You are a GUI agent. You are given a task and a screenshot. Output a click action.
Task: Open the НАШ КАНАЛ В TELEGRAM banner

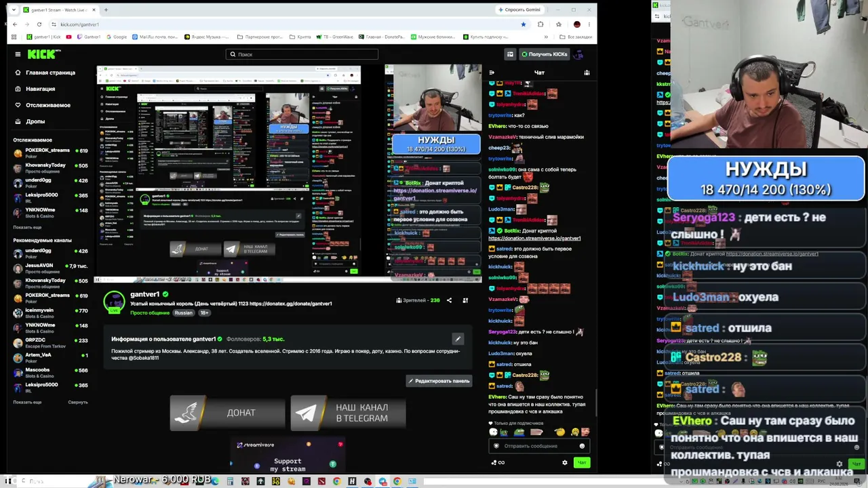348,413
